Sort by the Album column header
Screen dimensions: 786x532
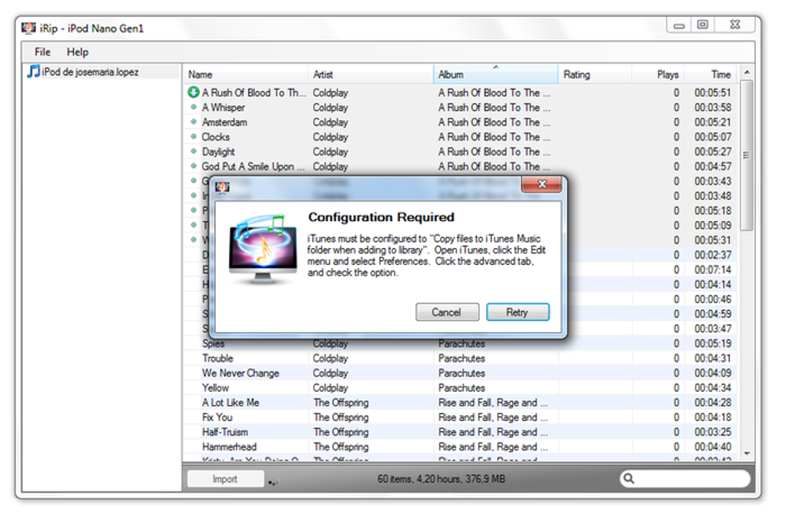(495, 75)
